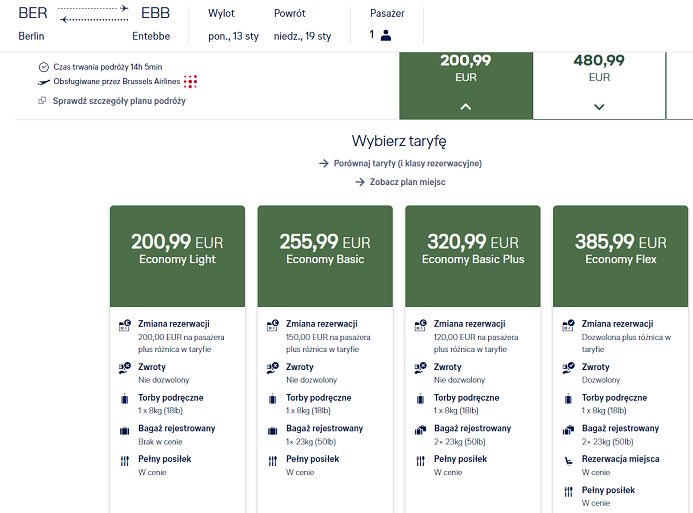
Task: Select the Economy Light 200,99 EUR fare
Action: (x=177, y=256)
